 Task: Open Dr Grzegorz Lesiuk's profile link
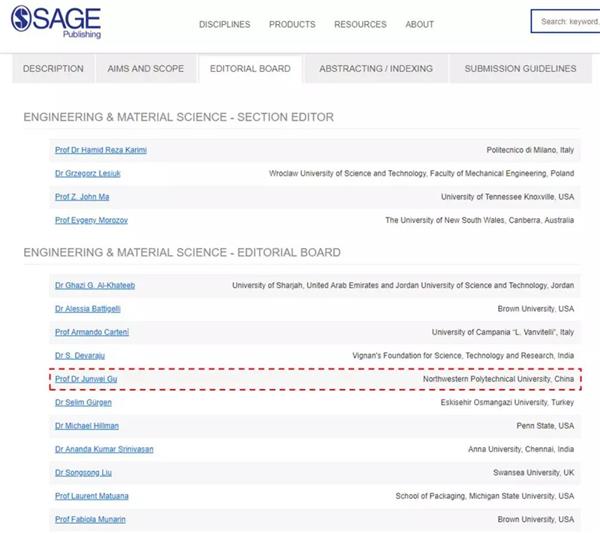90,173
